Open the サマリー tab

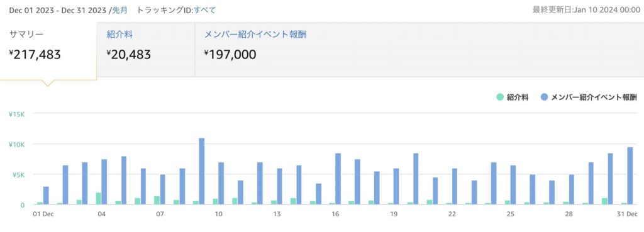click(x=48, y=49)
